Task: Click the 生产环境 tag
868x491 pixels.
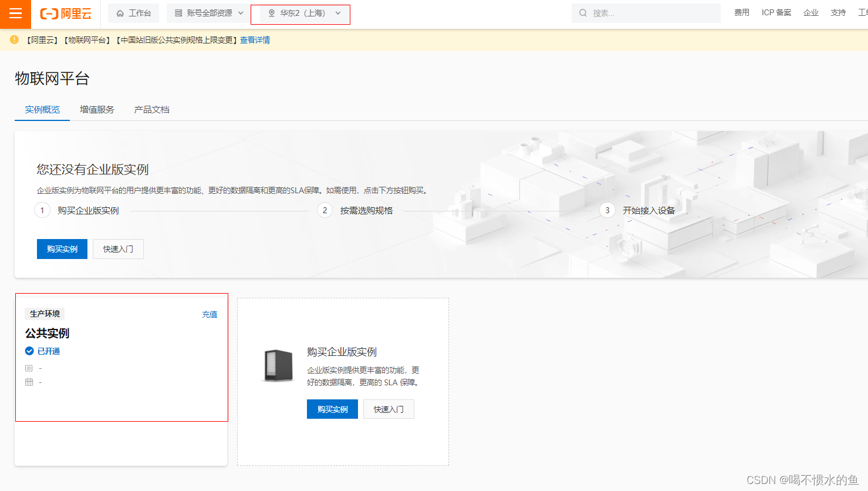Action: click(x=45, y=314)
